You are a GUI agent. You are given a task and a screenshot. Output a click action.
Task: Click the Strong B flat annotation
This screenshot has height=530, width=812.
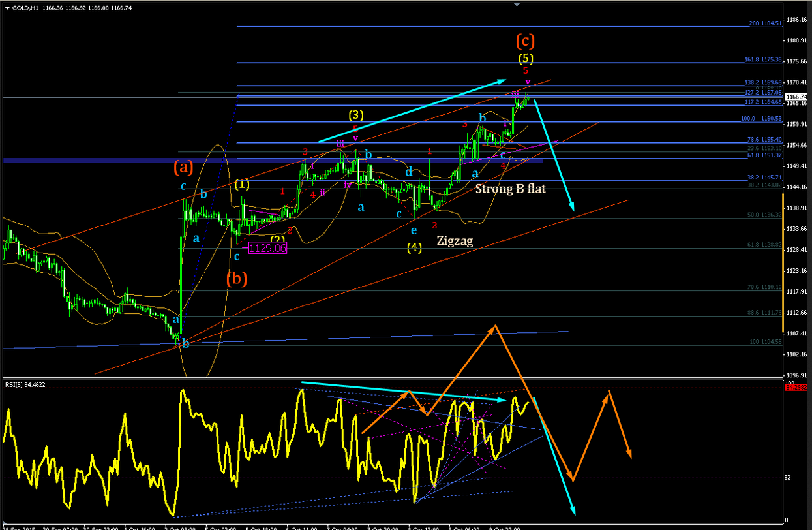510,189
